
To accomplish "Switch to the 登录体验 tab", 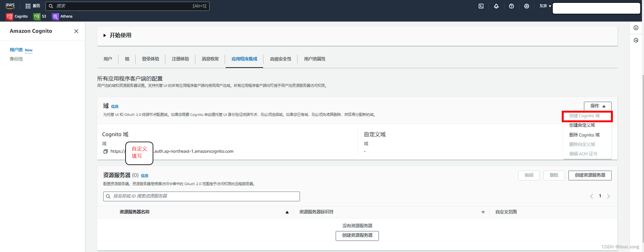I will click(x=150, y=59).
